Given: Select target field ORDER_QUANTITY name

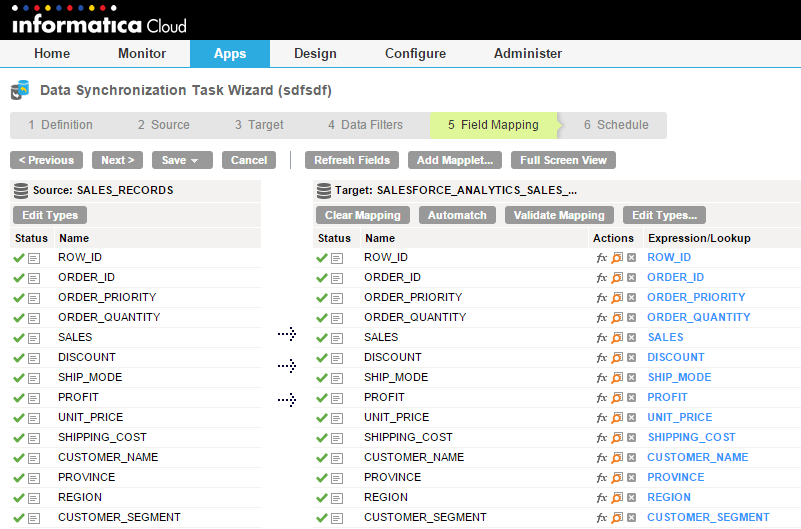Looking at the screenshot, I should (x=415, y=317).
